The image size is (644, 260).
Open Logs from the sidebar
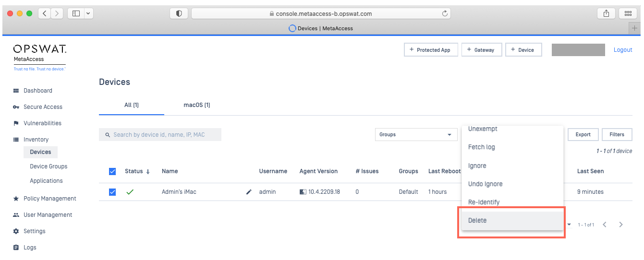[30, 248]
